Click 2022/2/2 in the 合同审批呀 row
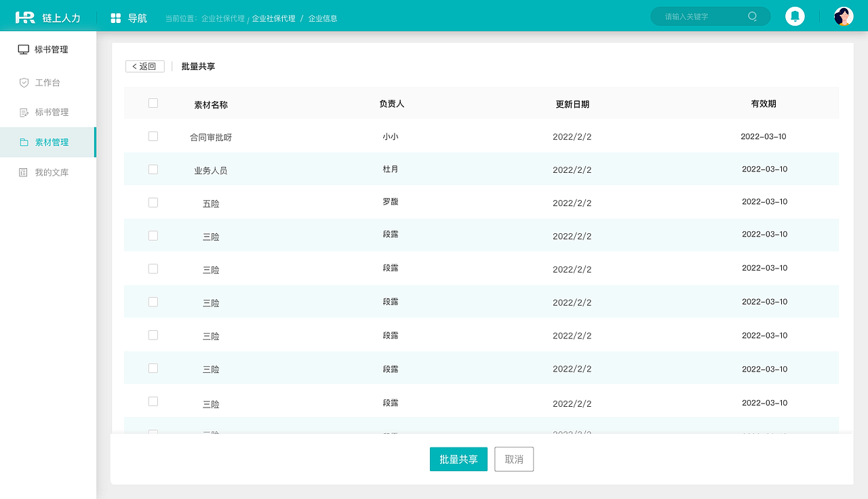The height and width of the screenshot is (499, 868). (572, 137)
